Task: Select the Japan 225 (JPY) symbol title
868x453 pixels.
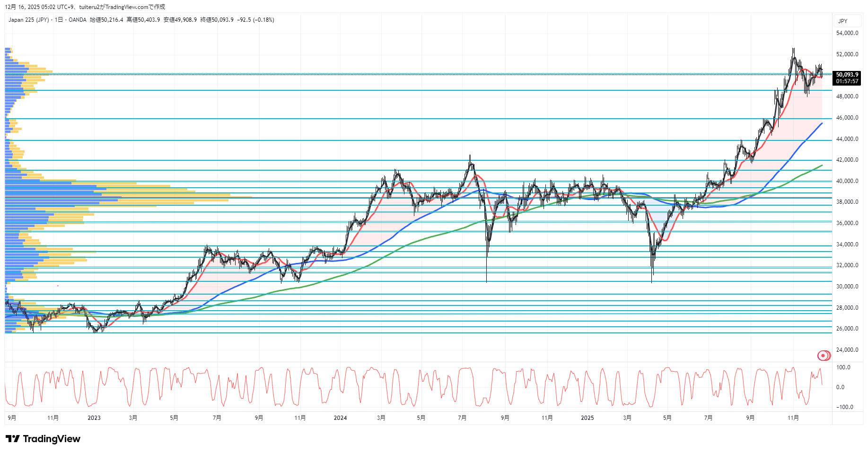Action: [28, 20]
